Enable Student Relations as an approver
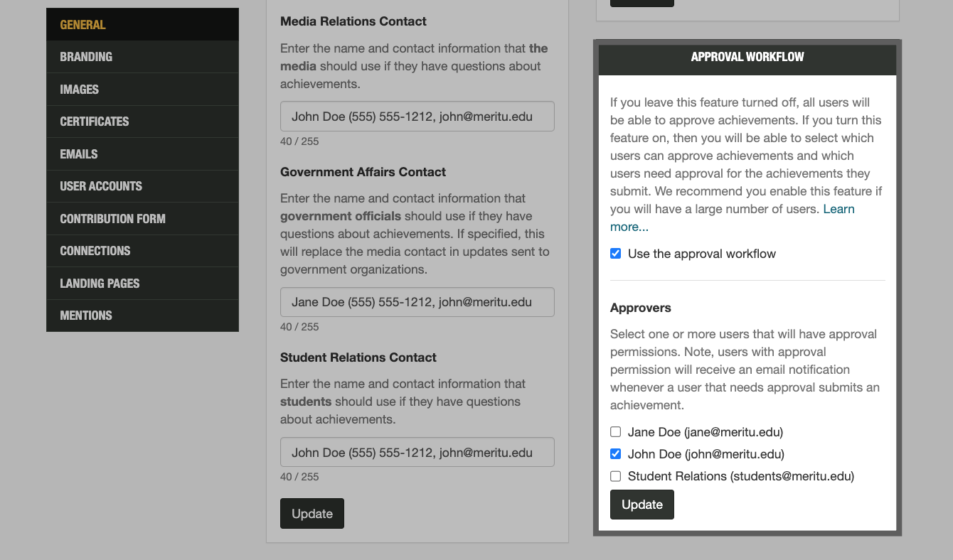Image resolution: width=953 pixels, height=560 pixels. (x=615, y=476)
